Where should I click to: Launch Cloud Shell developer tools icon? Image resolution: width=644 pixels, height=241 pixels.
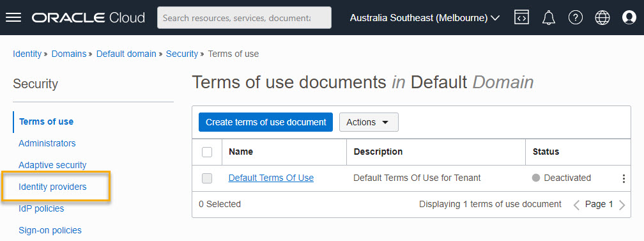521,18
